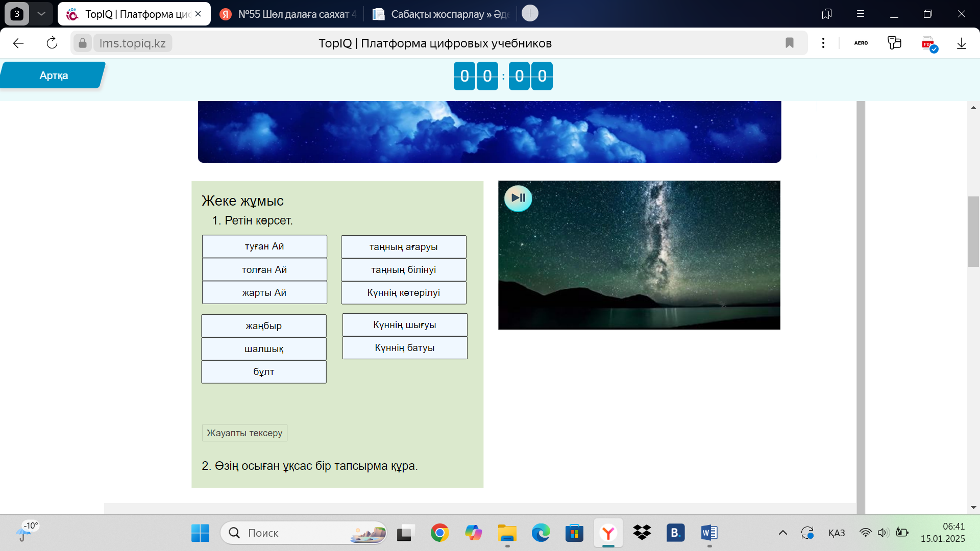This screenshot has height=551, width=980.
Task: Open the browser three-dot menu
Action: (x=823, y=43)
